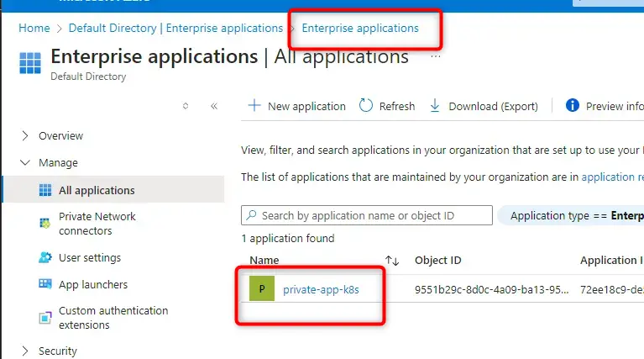Click the green P app avatar
This screenshot has width=644, height=359.
(x=262, y=288)
